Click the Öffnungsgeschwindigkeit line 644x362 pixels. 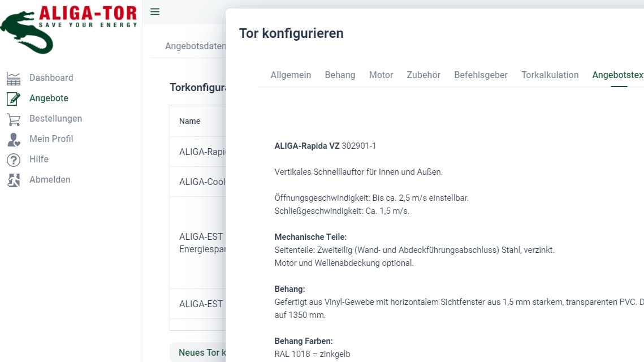coord(371,197)
